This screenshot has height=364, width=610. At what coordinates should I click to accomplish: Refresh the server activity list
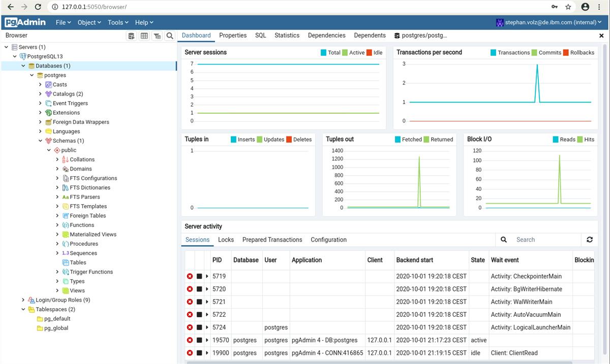click(x=590, y=240)
